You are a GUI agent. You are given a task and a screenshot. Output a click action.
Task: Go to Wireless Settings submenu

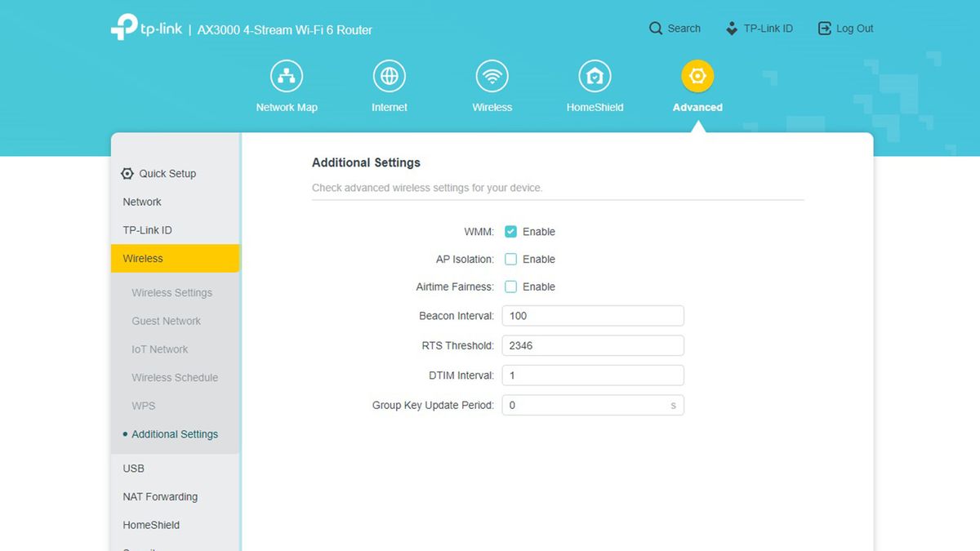click(x=171, y=293)
